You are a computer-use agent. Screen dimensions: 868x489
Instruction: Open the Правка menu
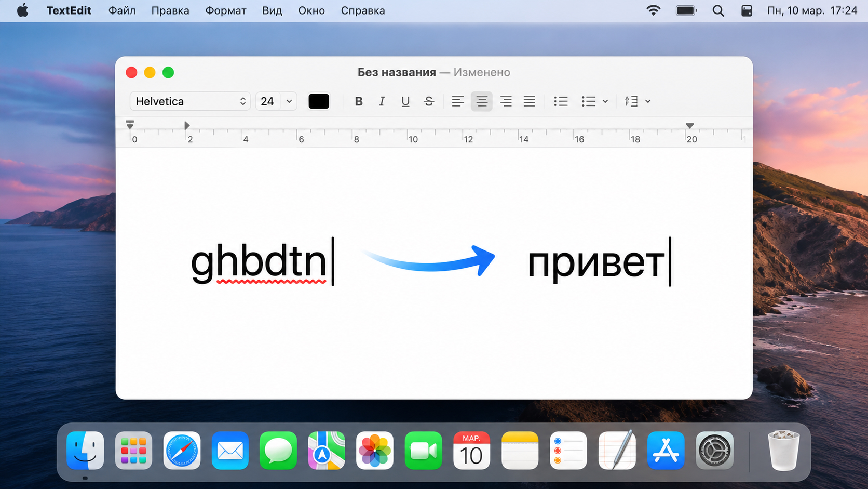[x=170, y=10]
